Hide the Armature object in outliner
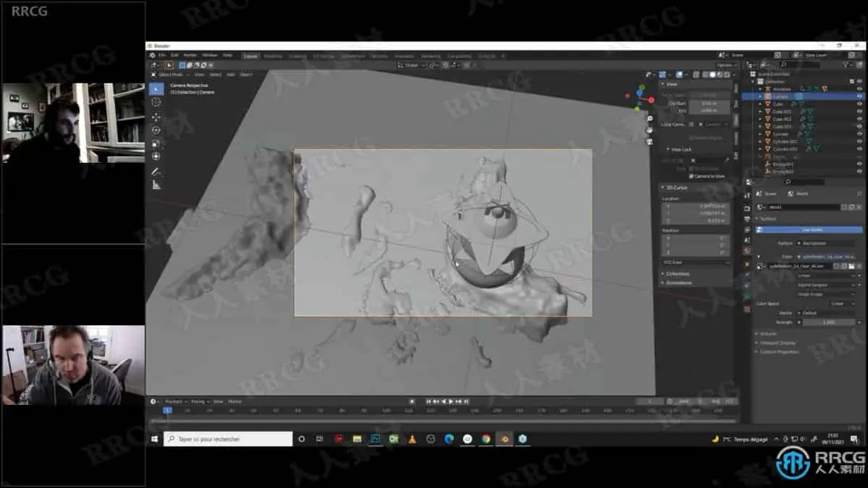The height and width of the screenshot is (488, 868). coord(859,89)
